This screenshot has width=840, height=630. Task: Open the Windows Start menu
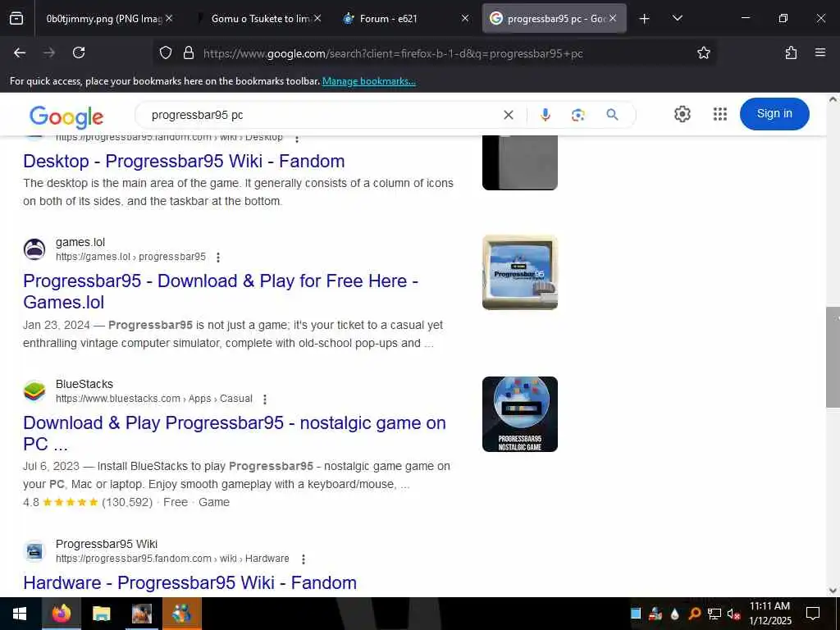click(20, 614)
